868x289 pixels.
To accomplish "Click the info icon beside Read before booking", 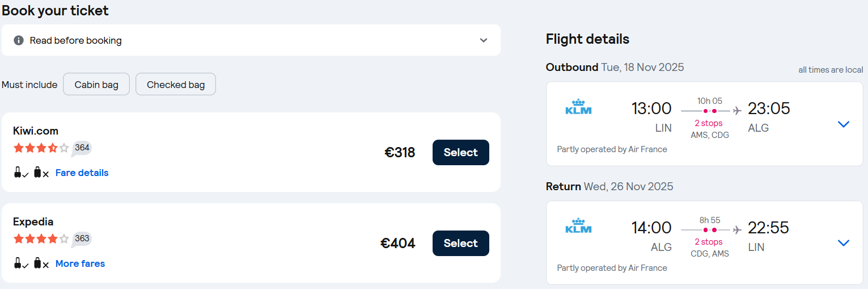I will click(x=19, y=40).
